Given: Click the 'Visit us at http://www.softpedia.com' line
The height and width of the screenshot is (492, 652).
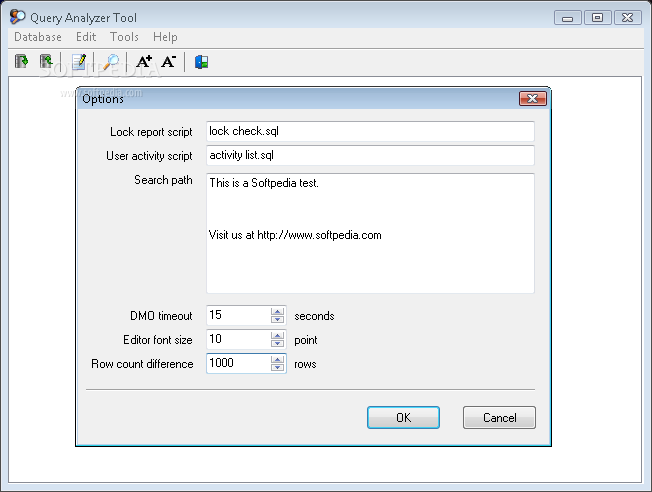Looking at the screenshot, I should (x=295, y=235).
